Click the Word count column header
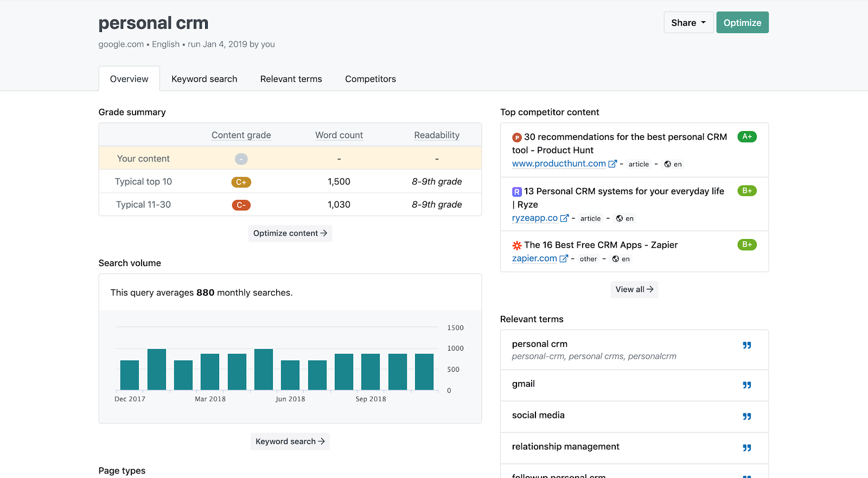Screen dimensions: 868x478 339,135
